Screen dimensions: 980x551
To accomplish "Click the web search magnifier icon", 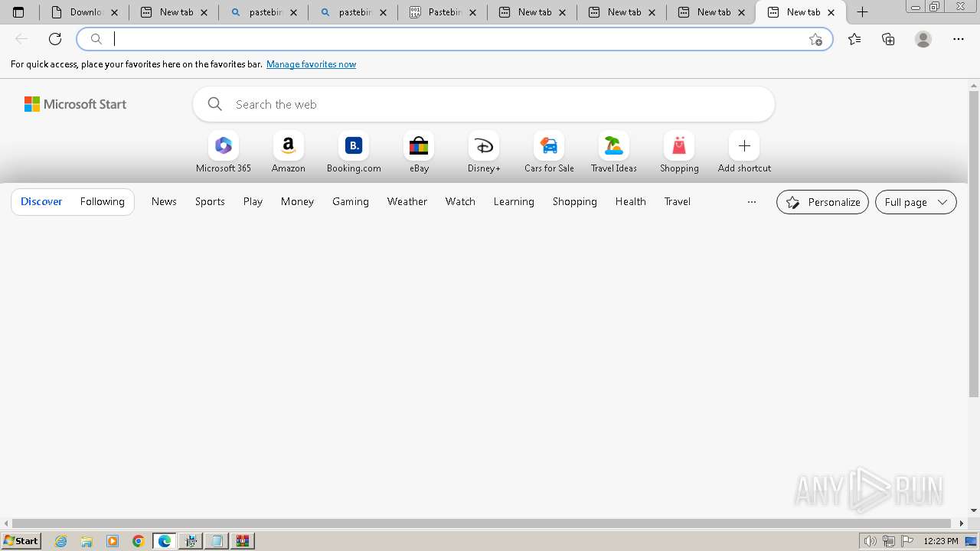I will (x=215, y=104).
